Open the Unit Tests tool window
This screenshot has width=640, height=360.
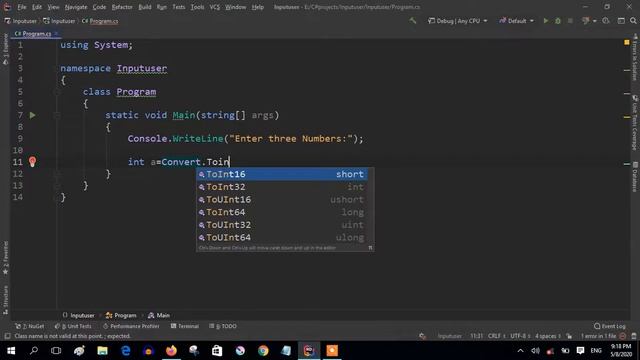[73, 326]
